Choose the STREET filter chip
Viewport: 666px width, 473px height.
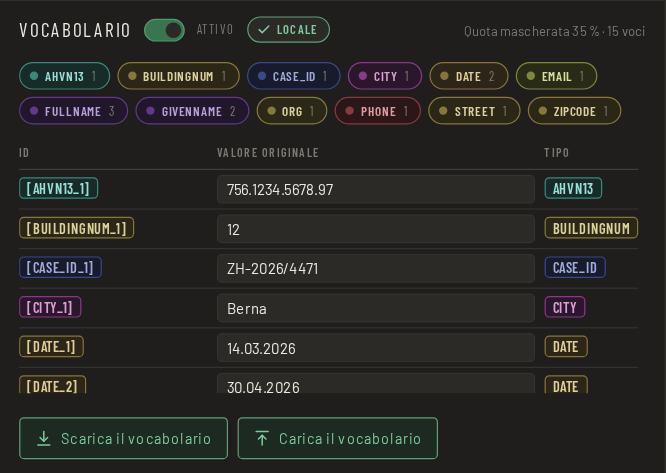tap(474, 111)
